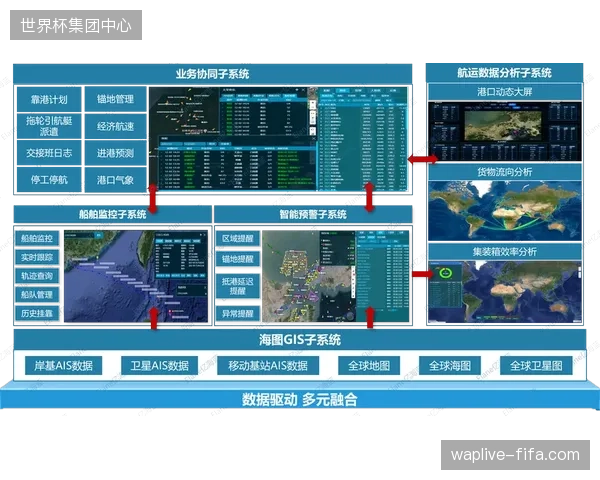Screen dimensions: 600x480
Task: Click the 业务协同子系统 header
Action: pyautogui.click(x=213, y=74)
